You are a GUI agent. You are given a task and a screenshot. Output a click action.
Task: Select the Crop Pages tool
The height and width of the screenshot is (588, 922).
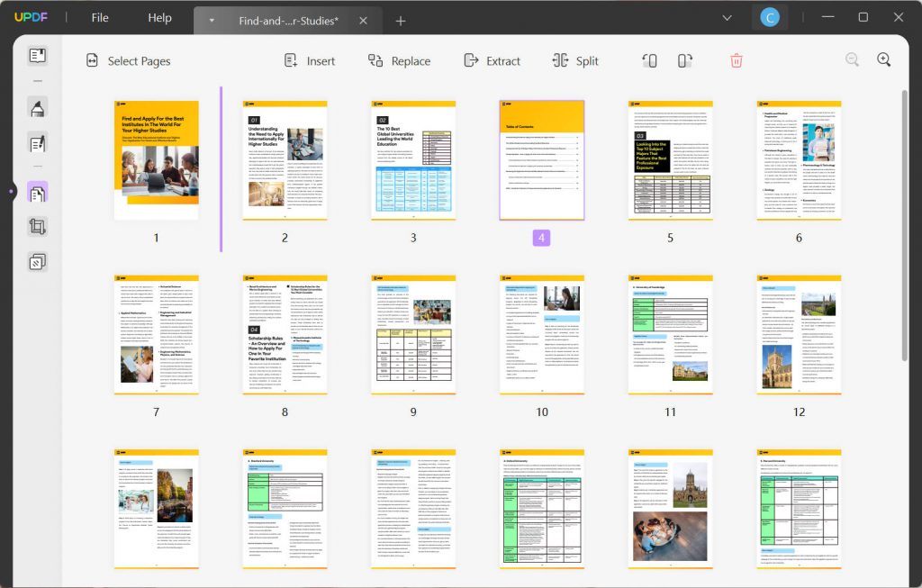[x=37, y=226]
